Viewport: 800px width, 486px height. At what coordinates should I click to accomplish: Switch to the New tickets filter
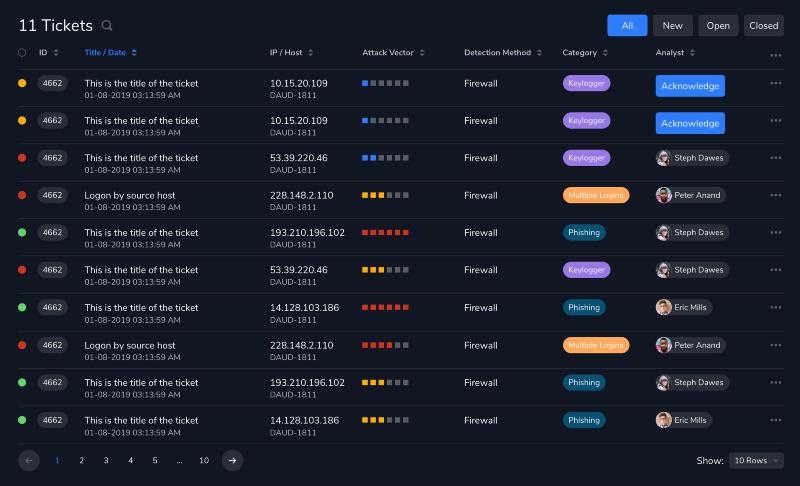point(672,25)
